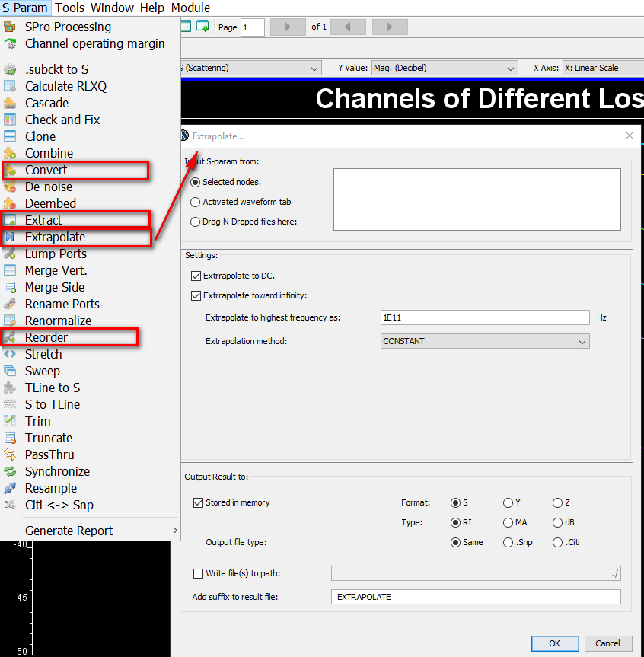644x657 pixels.
Task: Open the Extrapolation method CONSTANT dropdown
Action: pyautogui.click(x=485, y=341)
